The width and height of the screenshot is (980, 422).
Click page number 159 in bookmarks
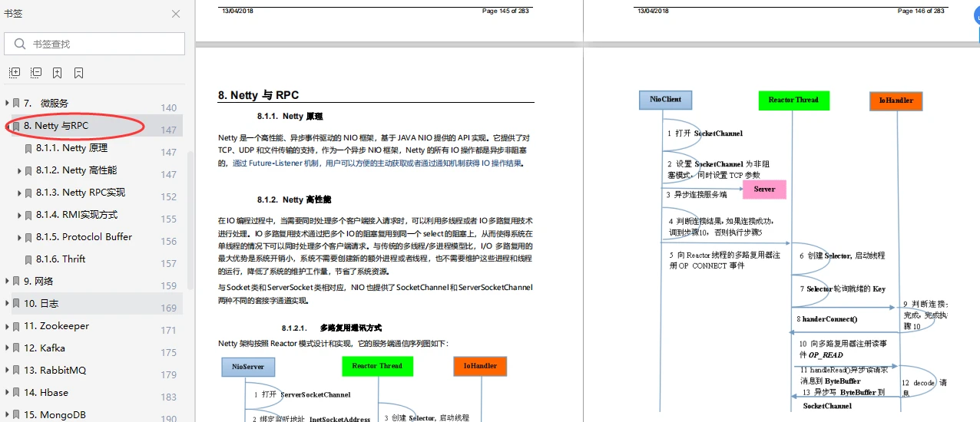[x=169, y=286]
